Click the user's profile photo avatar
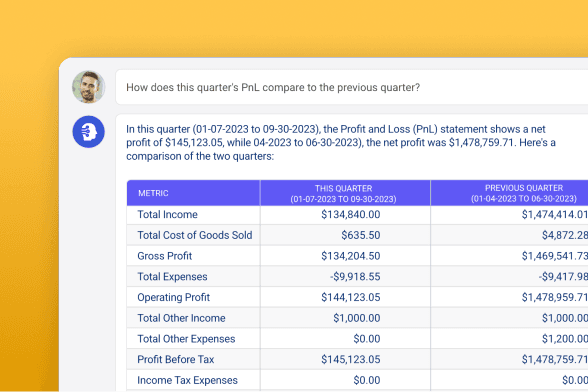This screenshot has height=392, width=588. (88, 87)
